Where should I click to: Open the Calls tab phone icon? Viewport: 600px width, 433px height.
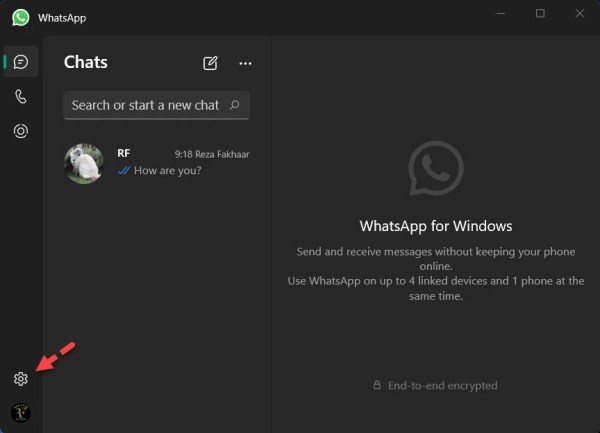(21, 96)
